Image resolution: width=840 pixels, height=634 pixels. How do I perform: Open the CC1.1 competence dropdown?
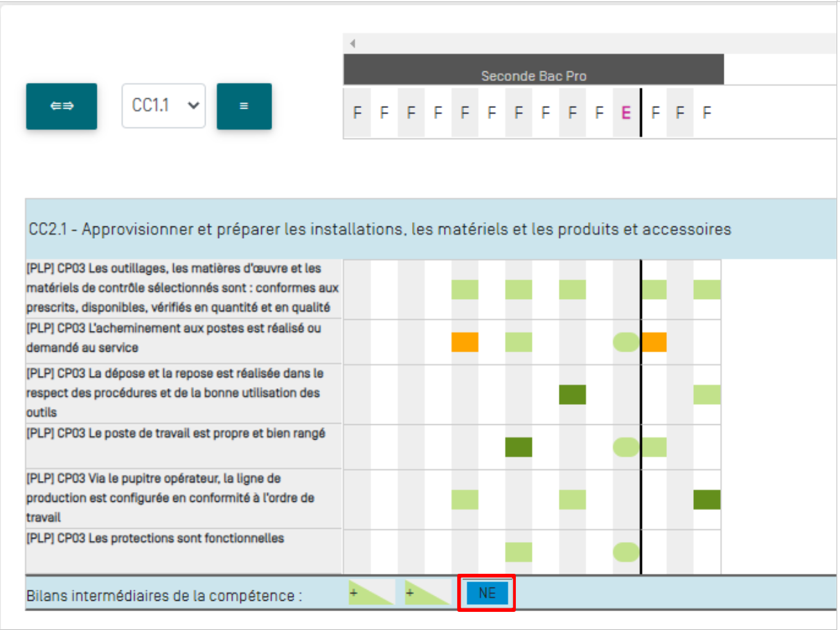pos(163,106)
